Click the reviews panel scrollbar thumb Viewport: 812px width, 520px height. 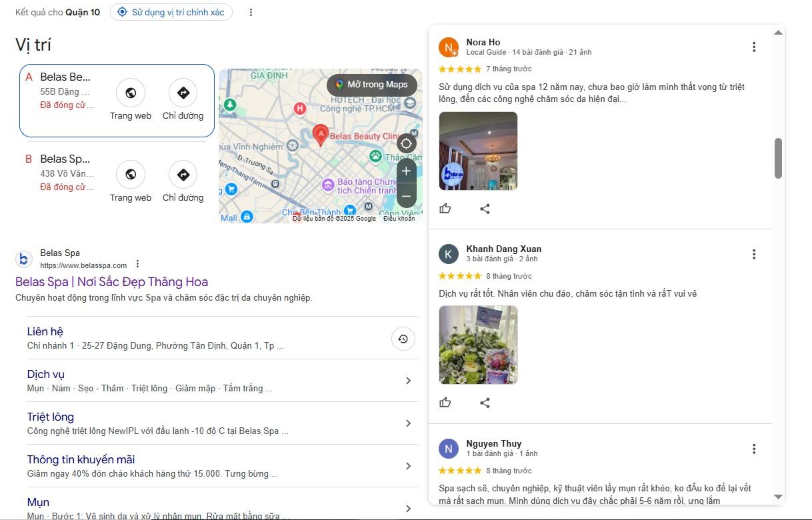tap(778, 159)
